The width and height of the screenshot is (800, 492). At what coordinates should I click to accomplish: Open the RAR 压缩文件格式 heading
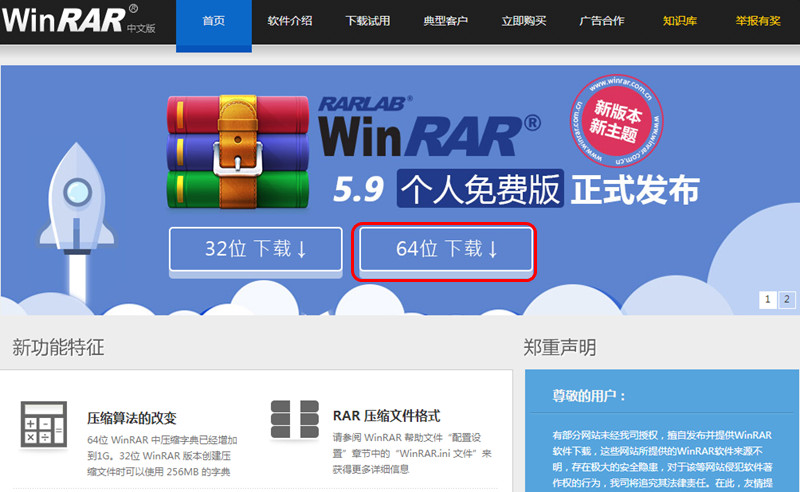pos(386,416)
